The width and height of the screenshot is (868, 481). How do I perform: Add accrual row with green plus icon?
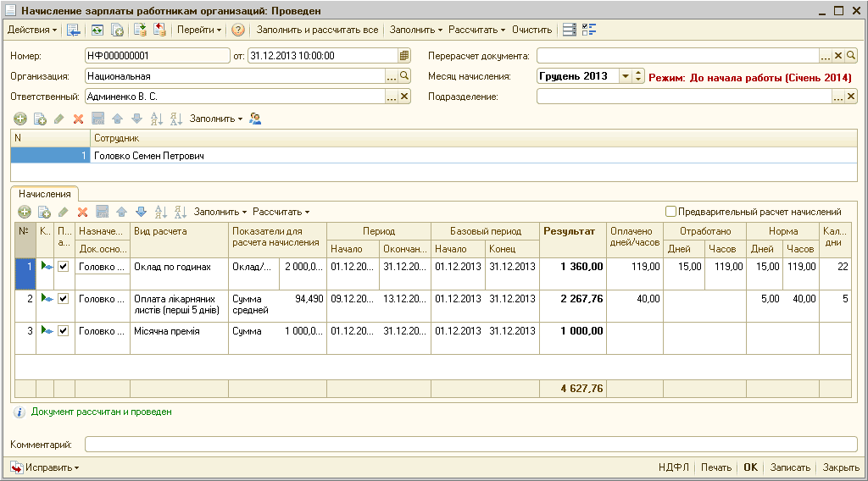tap(25, 212)
